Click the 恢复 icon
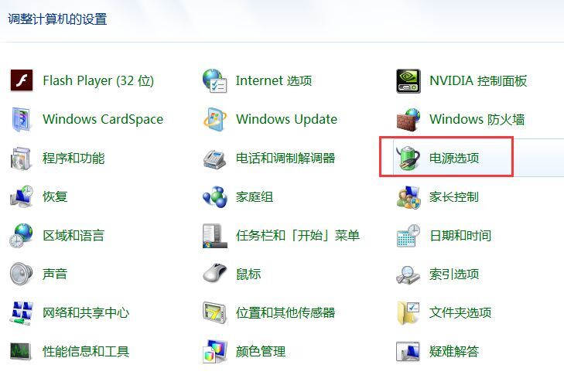 (x=22, y=196)
